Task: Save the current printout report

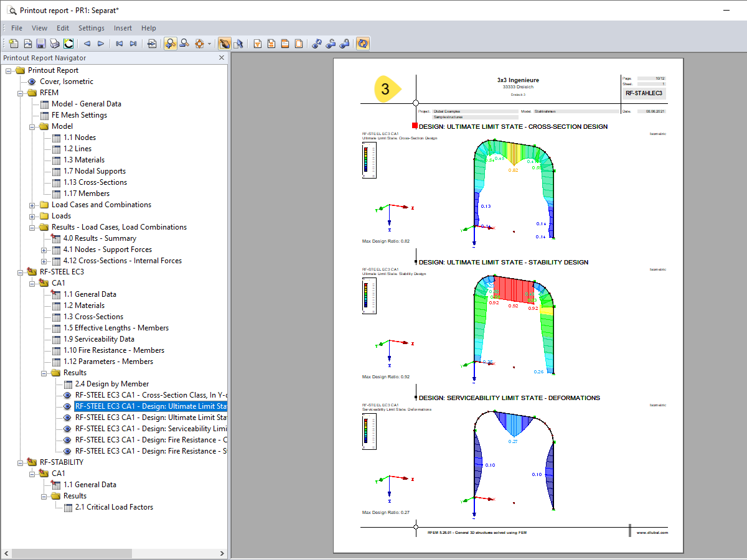Action: pos(41,43)
